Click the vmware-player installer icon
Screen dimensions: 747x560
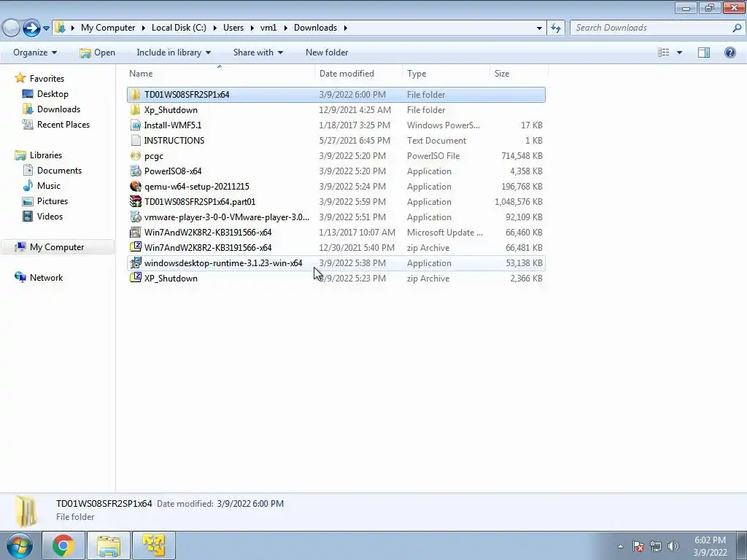coord(136,217)
